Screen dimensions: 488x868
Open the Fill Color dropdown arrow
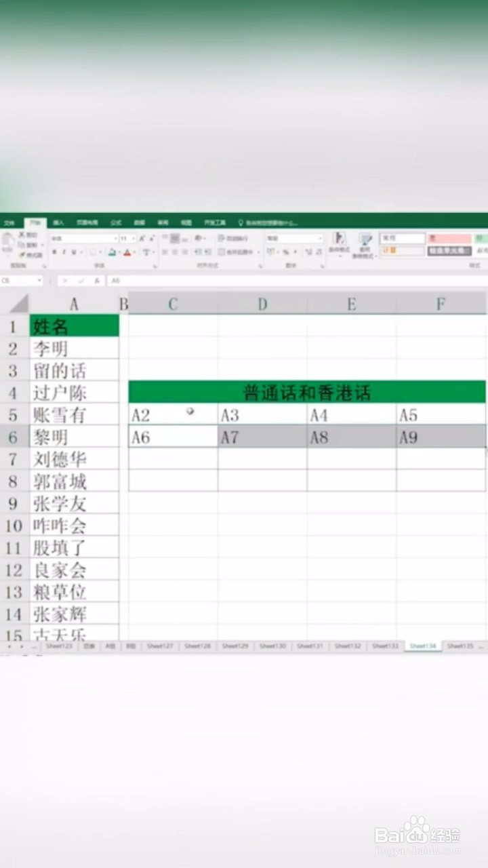(119, 252)
